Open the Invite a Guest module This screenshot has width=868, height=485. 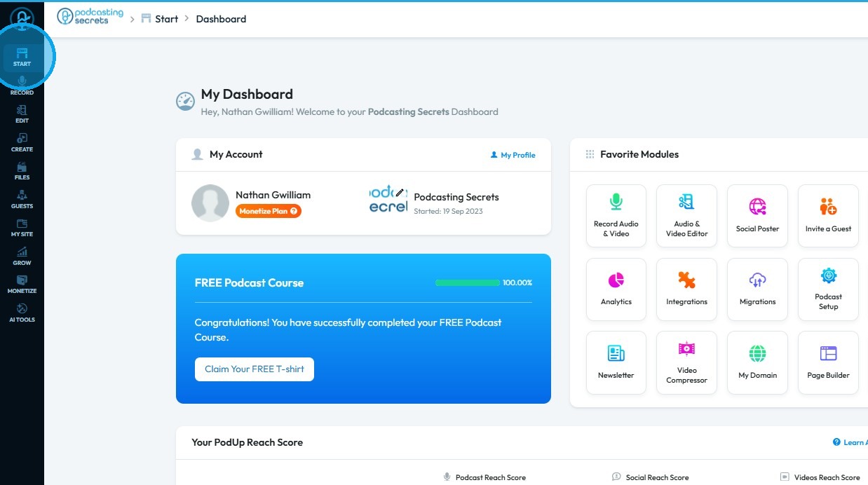coord(828,216)
